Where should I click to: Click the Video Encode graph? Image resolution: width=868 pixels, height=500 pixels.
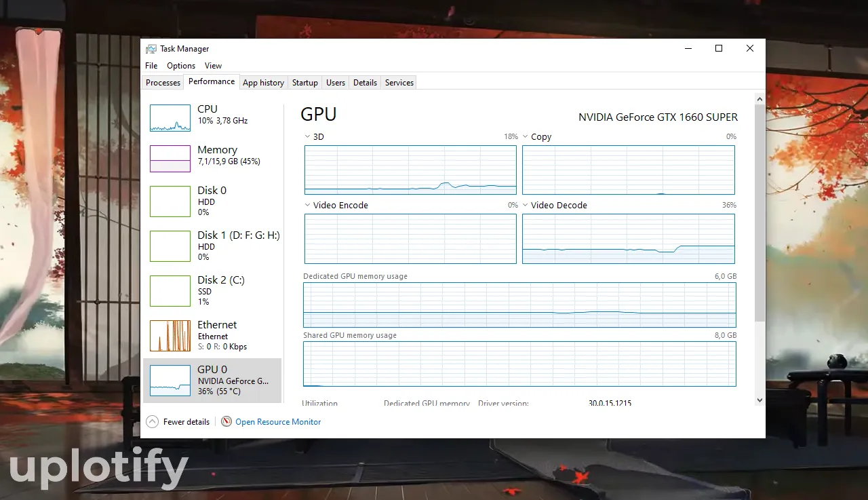pos(410,239)
